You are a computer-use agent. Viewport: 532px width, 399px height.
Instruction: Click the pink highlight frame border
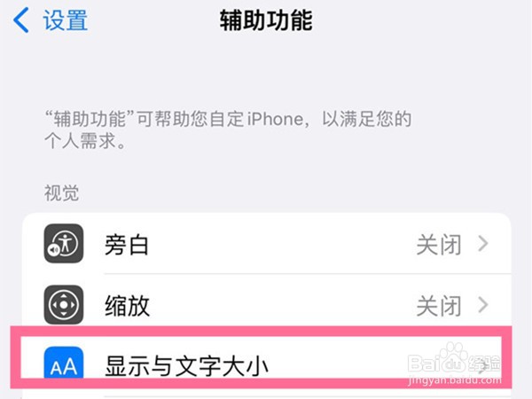[x=261, y=332]
